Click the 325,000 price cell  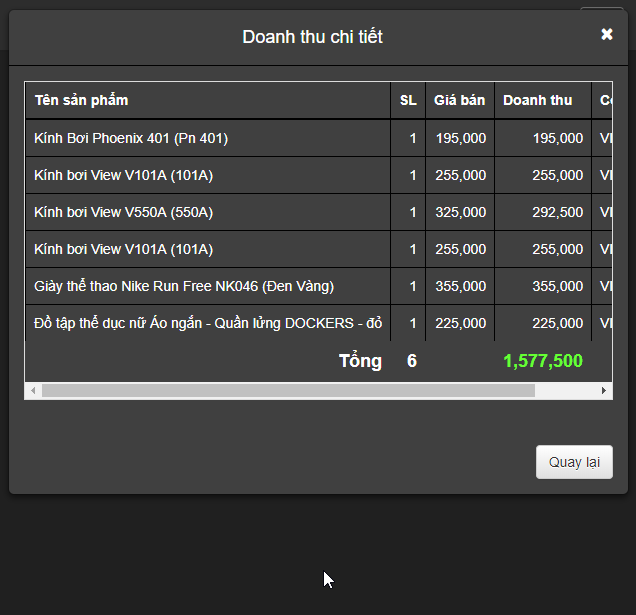click(461, 212)
